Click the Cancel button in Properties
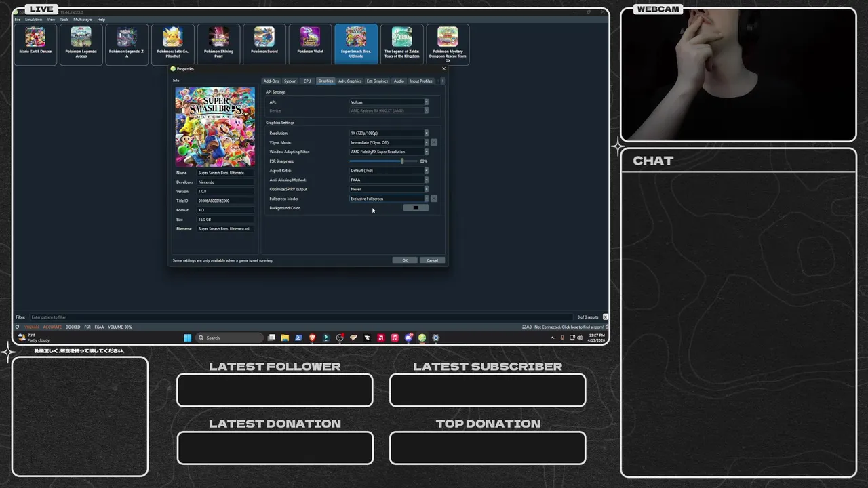Screen dimensions: 868x488 coord(433,260)
